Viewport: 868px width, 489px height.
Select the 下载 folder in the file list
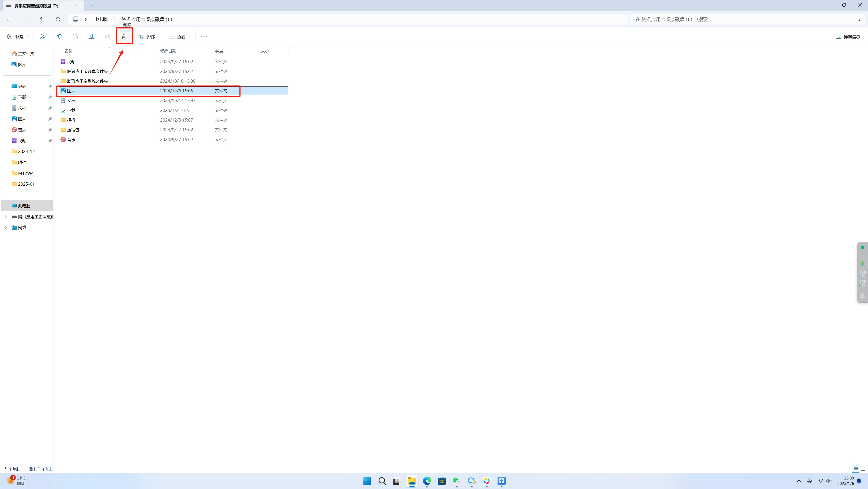click(x=173, y=110)
